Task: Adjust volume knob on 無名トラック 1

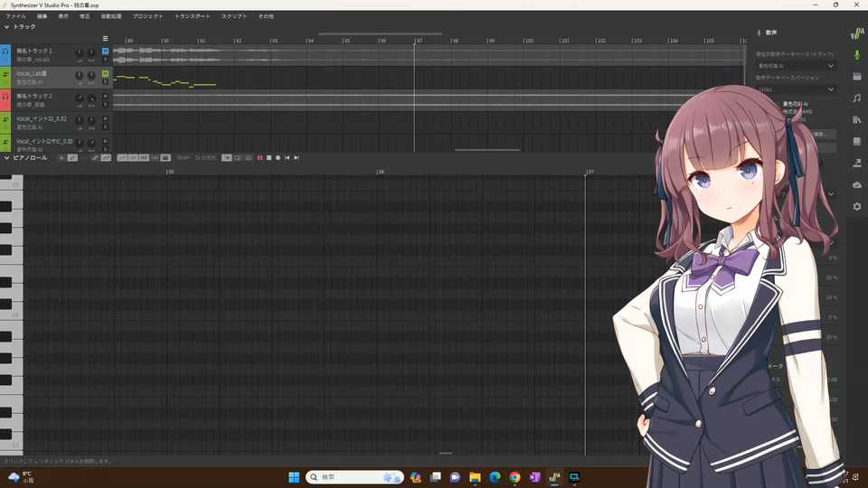Action: point(80,52)
